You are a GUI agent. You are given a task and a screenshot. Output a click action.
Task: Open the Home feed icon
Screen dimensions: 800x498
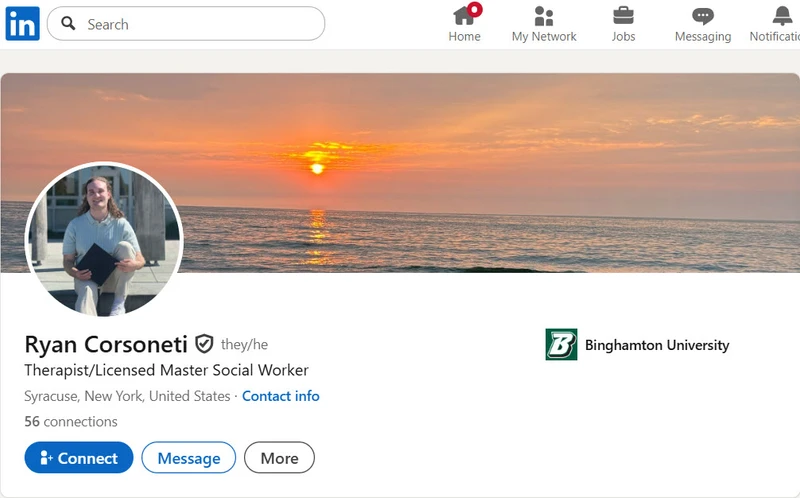(x=464, y=16)
